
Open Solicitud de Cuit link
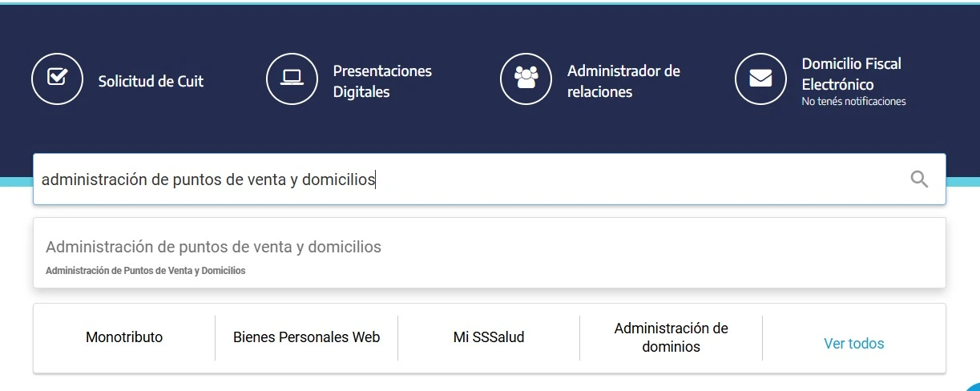(151, 81)
